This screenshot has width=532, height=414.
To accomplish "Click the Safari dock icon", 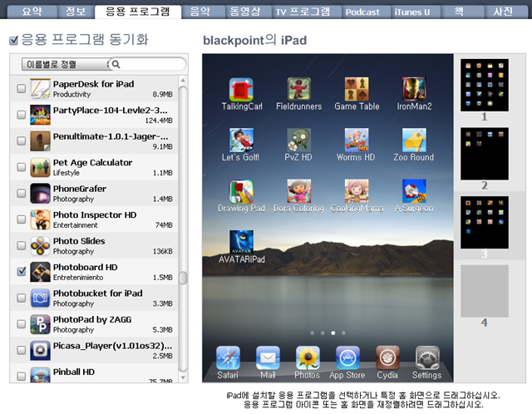I will click(228, 357).
